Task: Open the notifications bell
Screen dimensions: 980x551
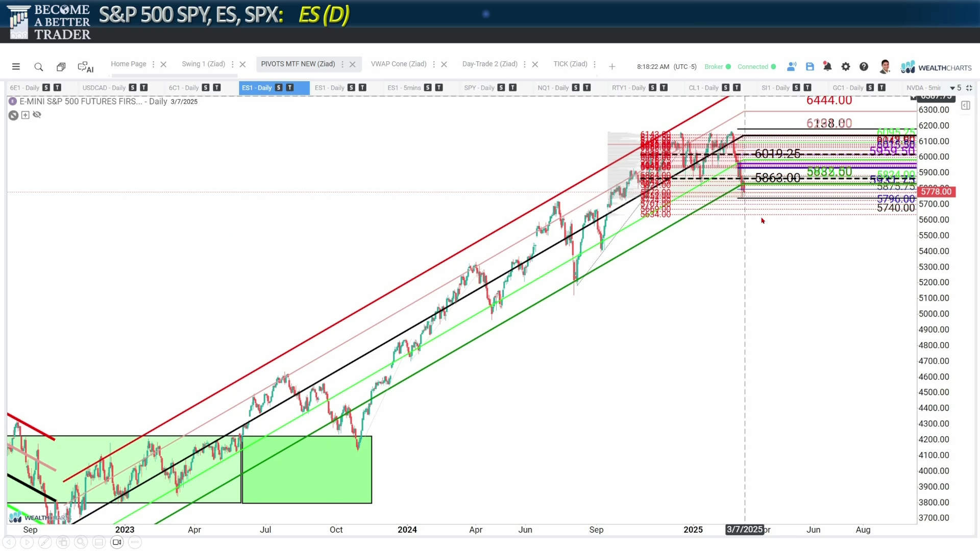Action: click(827, 67)
